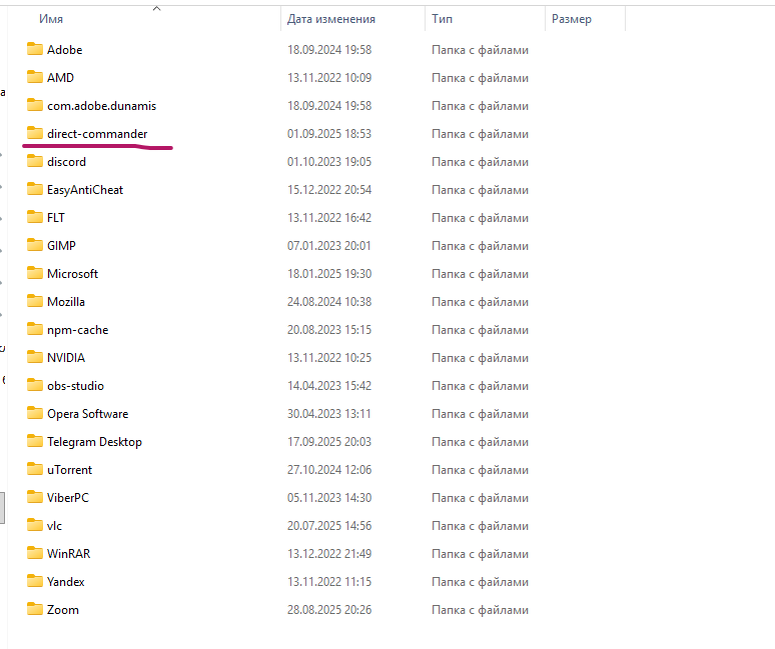This screenshot has width=775, height=649.
Task: Select the Adobe folder name
Action: pyautogui.click(x=65, y=50)
